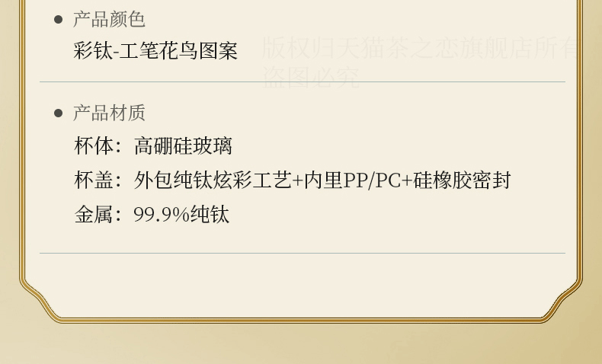
Task: Click the 高硼硅玻璃 material text
Action: click(x=183, y=146)
